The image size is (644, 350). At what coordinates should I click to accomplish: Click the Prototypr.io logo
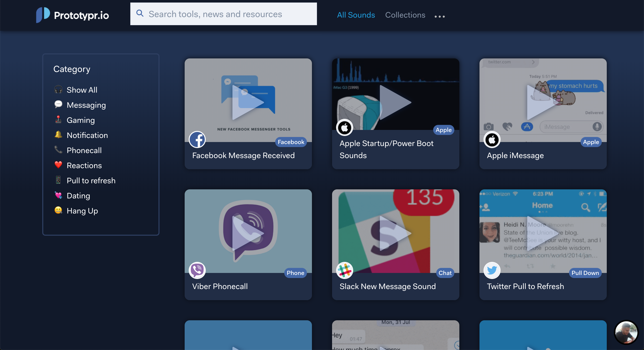click(x=72, y=15)
